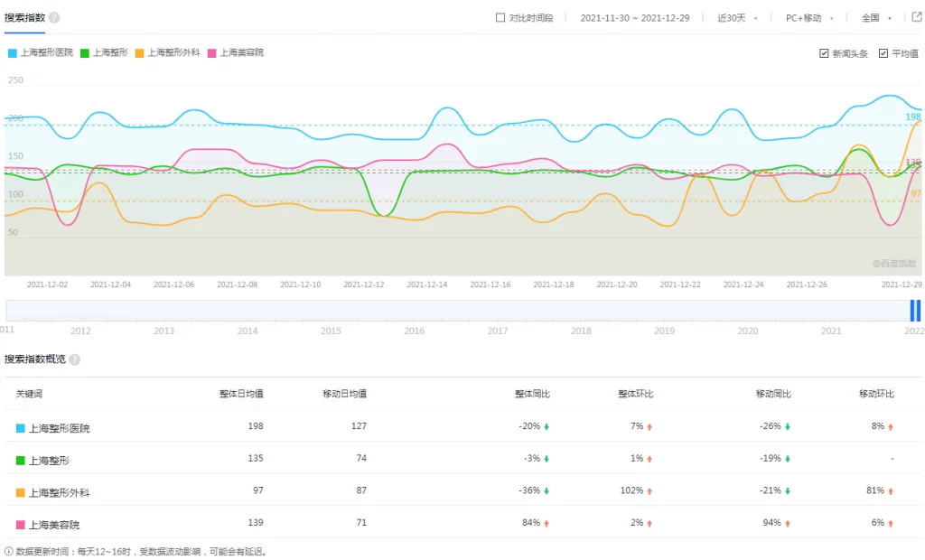
Task: Click the export icon at top right
Action: pos(917,17)
